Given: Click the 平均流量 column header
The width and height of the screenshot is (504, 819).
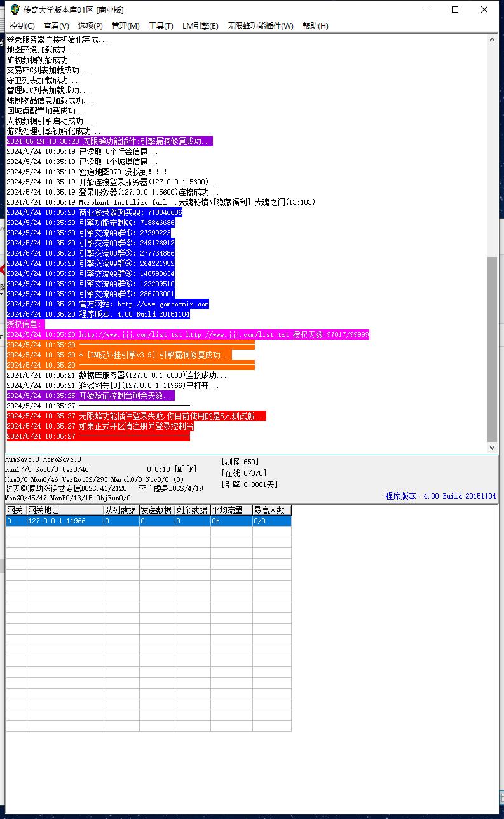Looking at the screenshot, I should (x=231, y=510).
